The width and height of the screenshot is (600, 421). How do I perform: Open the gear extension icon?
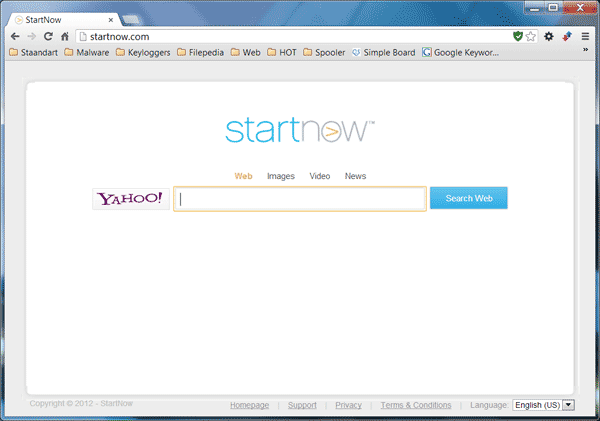click(x=549, y=36)
